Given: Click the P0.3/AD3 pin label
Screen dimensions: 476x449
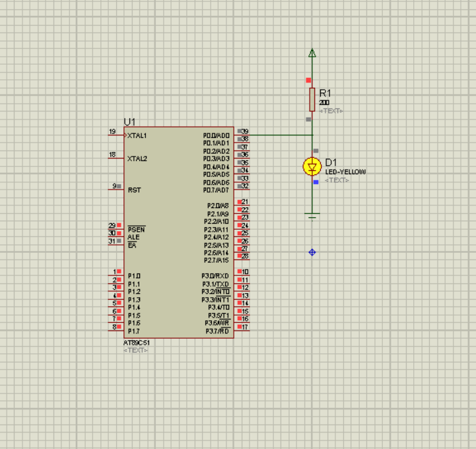Looking at the screenshot, I should tap(216, 158).
